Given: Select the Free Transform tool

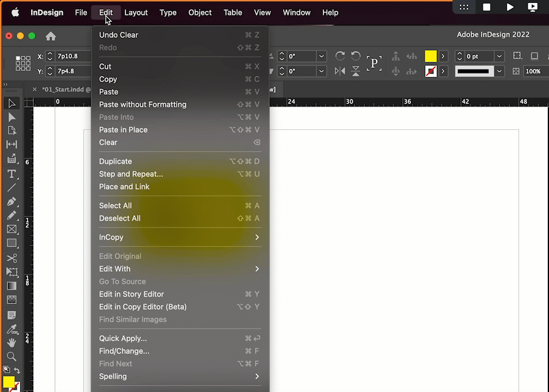Looking at the screenshot, I should coord(11,272).
